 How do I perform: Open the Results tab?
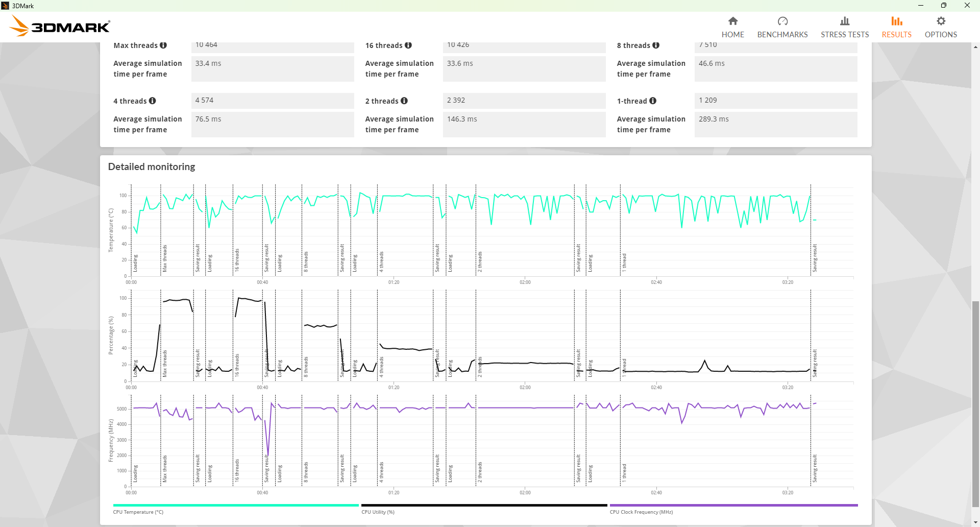point(896,27)
